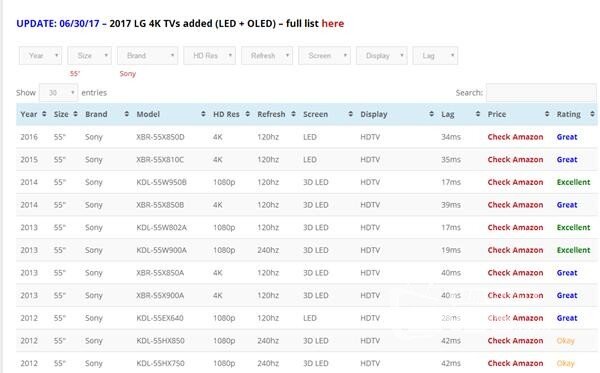Sort the table by Brand column
600x373 pixels.
pos(107,114)
